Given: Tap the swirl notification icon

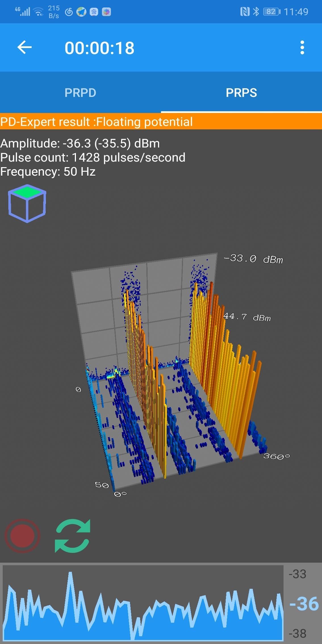Looking at the screenshot, I should 69,12.
